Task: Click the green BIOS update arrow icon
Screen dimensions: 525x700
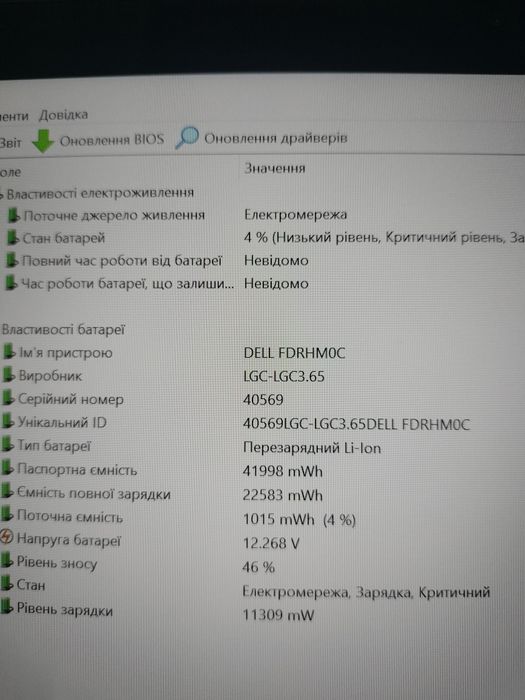Action: coord(43,141)
